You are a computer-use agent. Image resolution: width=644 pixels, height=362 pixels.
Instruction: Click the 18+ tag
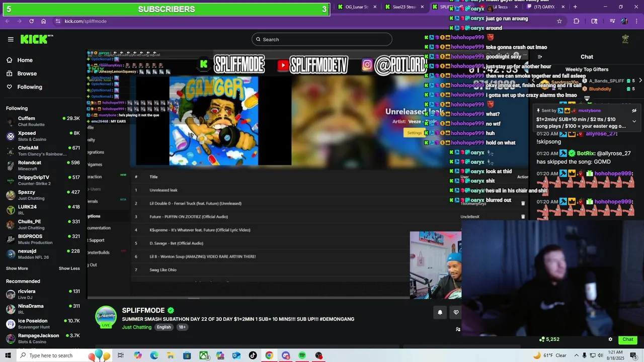(x=182, y=327)
